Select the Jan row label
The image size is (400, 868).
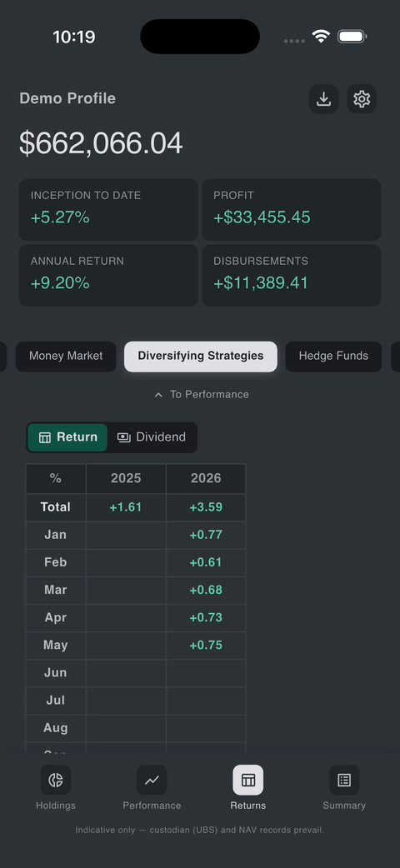coord(55,535)
